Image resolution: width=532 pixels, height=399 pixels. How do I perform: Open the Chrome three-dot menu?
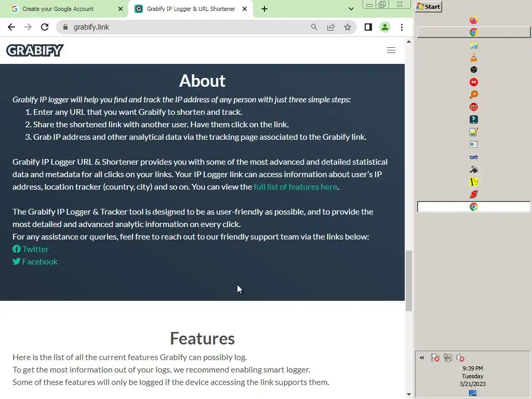coord(402,27)
